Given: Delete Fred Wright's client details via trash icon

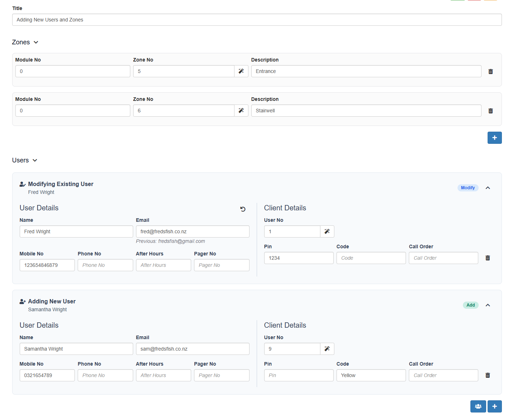Looking at the screenshot, I should click(488, 258).
